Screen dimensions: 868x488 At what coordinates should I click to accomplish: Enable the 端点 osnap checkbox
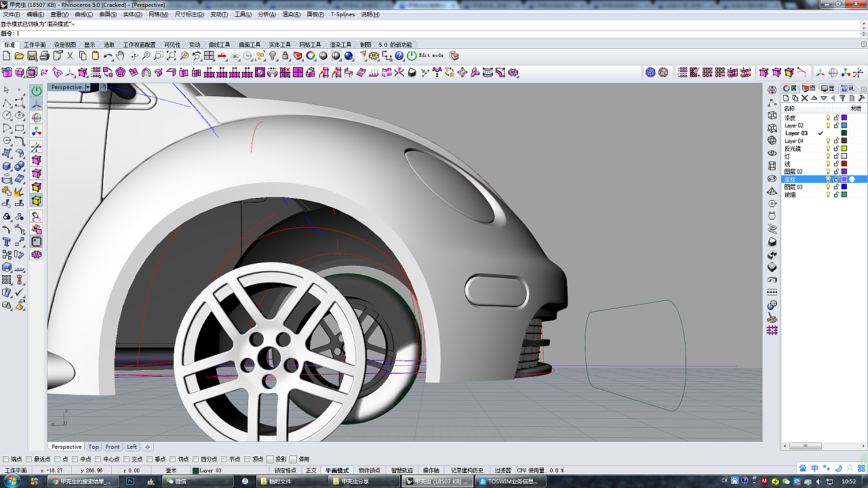[x=6, y=459]
